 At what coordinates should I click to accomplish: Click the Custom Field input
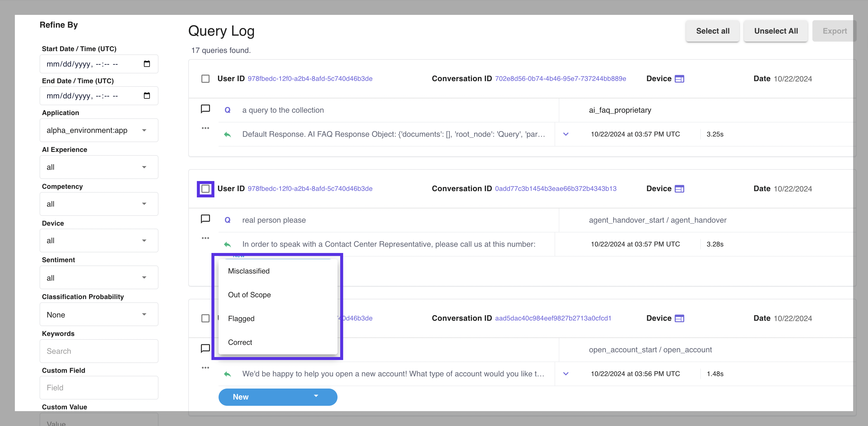click(x=99, y=388)
